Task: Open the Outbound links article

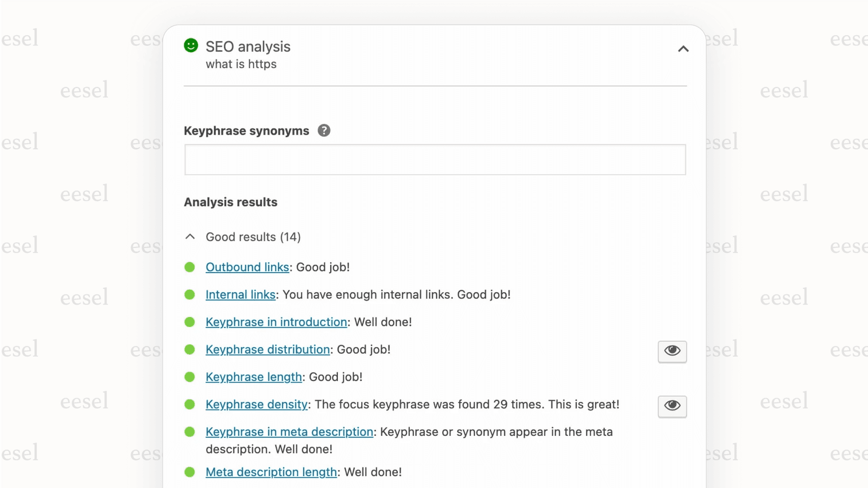Action: click(x=247, y=267)
